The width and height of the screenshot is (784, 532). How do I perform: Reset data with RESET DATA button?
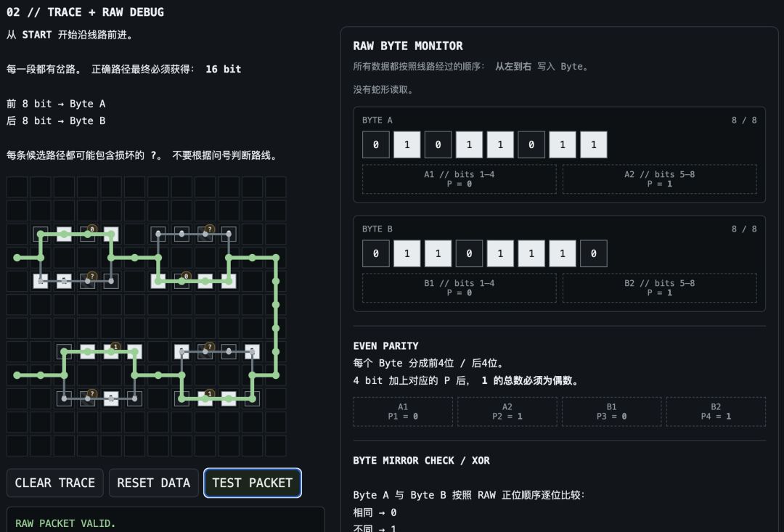153,483
